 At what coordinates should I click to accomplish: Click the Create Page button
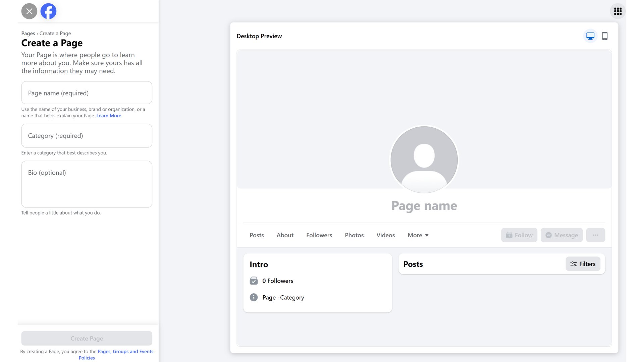point(87,338)
